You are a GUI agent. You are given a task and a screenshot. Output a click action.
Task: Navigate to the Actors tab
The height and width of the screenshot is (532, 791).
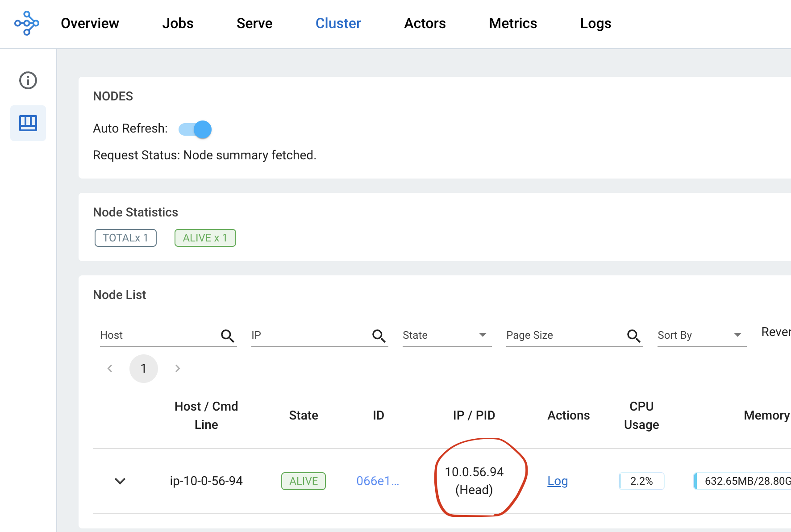425,23
